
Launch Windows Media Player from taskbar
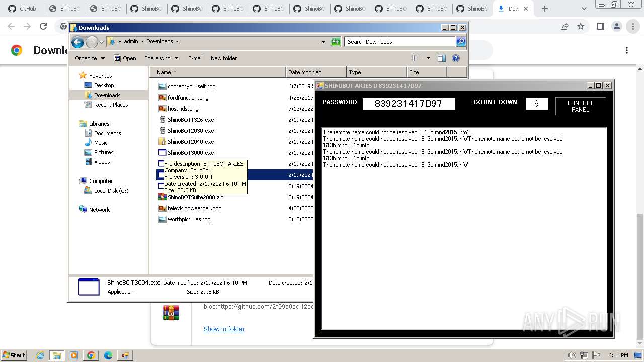74,355
